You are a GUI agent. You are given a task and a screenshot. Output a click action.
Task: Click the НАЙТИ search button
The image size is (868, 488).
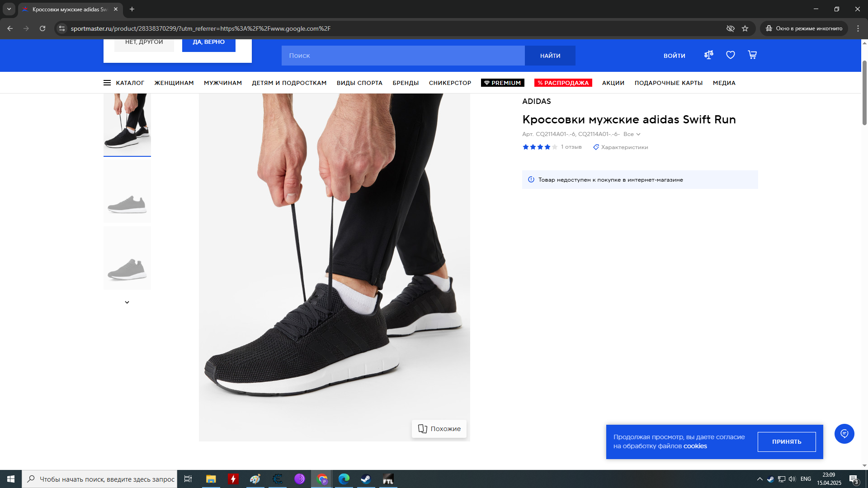(x=550, y=56)
